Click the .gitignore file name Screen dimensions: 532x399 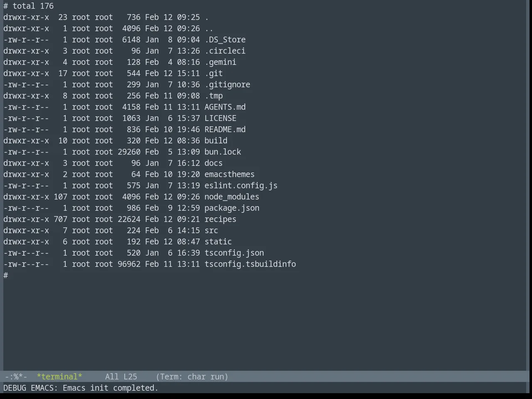pos(227,84)
